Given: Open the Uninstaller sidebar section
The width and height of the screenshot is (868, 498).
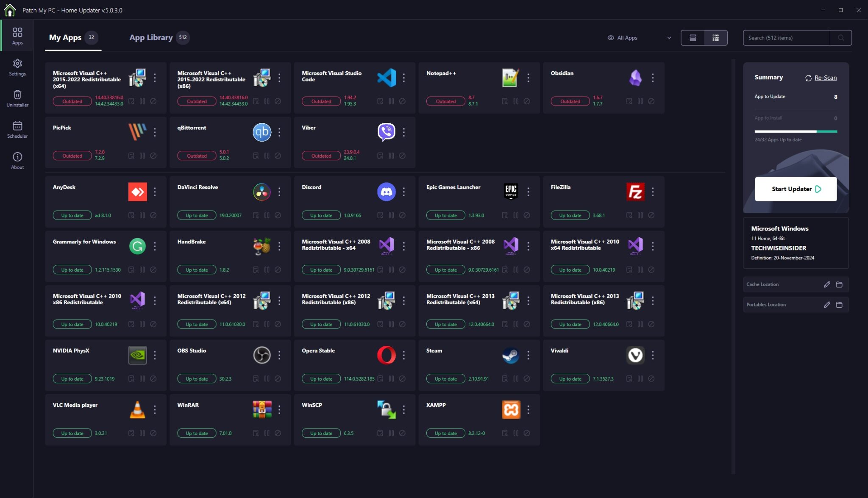Looking at the screenshot, I should tap(17, 98).
